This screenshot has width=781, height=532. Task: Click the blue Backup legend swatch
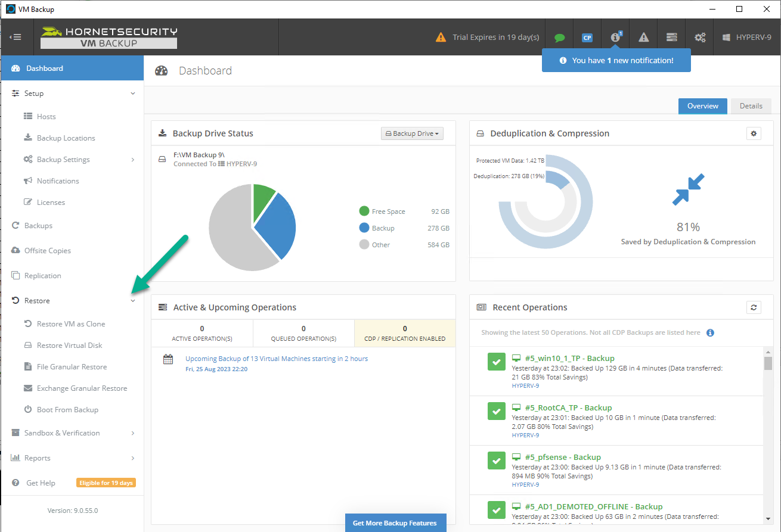click(x=364, y=228)
